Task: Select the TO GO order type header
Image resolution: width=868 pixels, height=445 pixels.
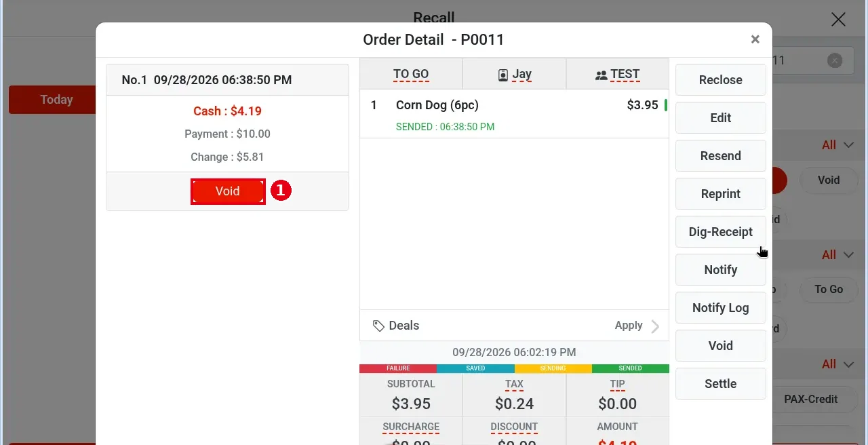Action: pyautogui.click(x=411, y=74)
